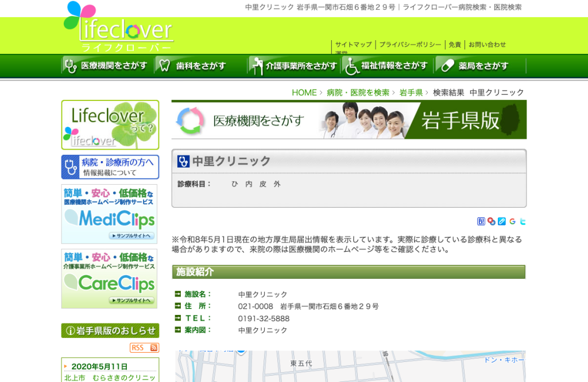Open the 薬局をさがす navigation tab
The height and width of the screenshot is (382, 588).
(x=481, y=66)
